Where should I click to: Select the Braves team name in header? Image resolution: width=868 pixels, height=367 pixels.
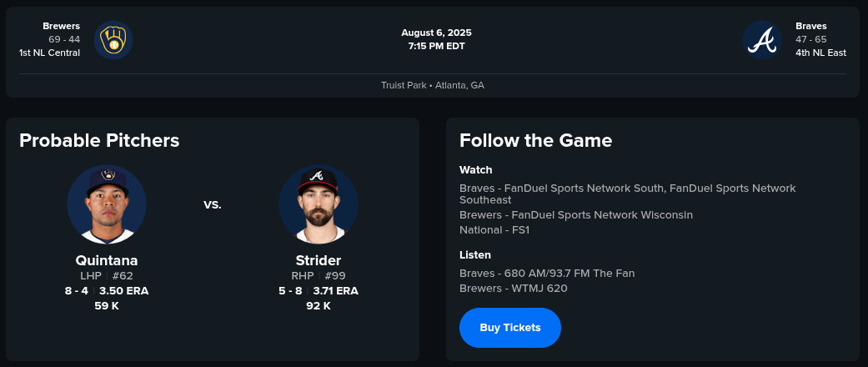click(x=810, y=26)
